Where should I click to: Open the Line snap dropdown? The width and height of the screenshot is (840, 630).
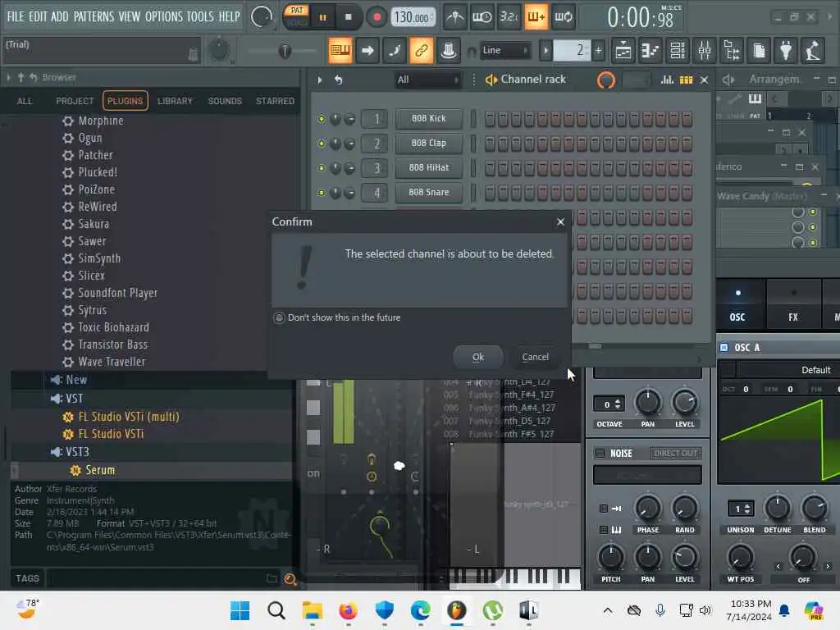(x=504, y=50)
